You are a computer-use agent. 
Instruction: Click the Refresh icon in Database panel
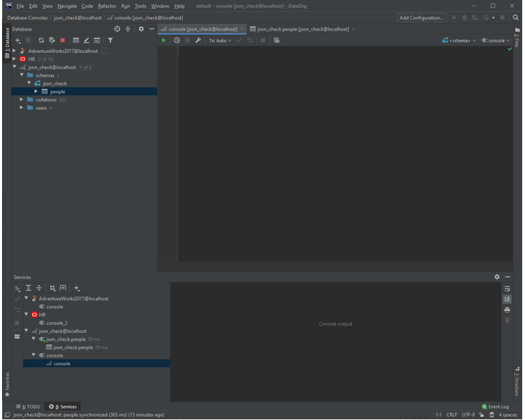coord(42,40)
